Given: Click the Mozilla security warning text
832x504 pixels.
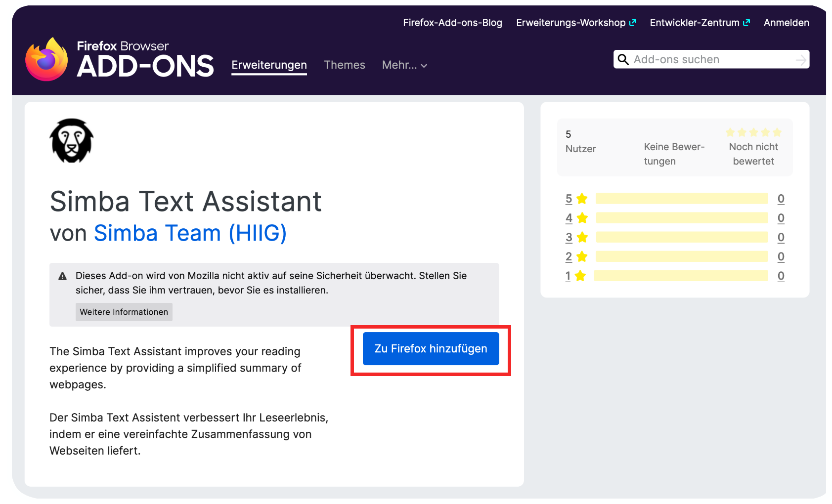Looking at the screenshot, I should coord(271,283).
